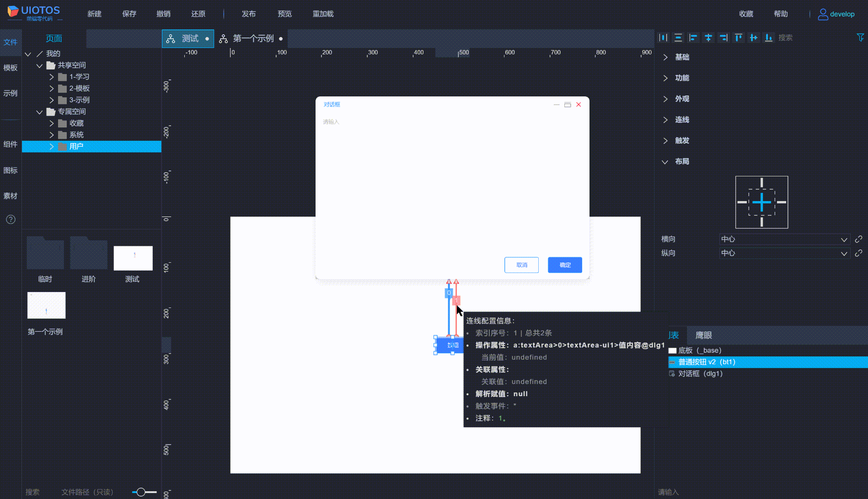Toggle the link icon beside 横向 setting
868x499 pixels.
pos(859,239)
